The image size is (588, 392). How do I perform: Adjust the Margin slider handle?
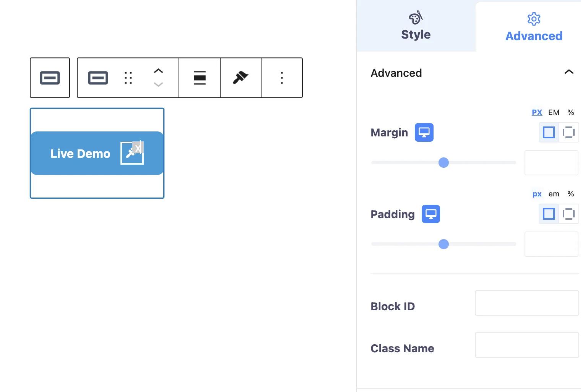pos(443,162)
